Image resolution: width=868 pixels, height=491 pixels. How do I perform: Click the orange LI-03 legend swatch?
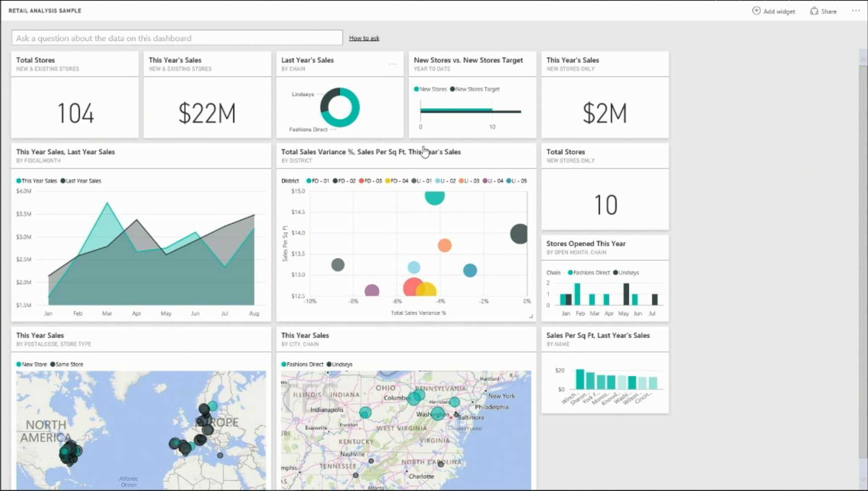tap(461, 181)
